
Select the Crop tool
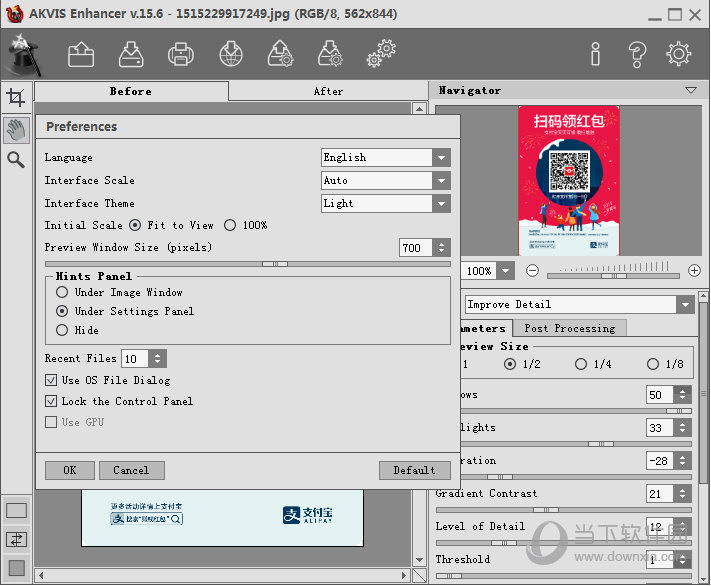(x=16, y=97)
